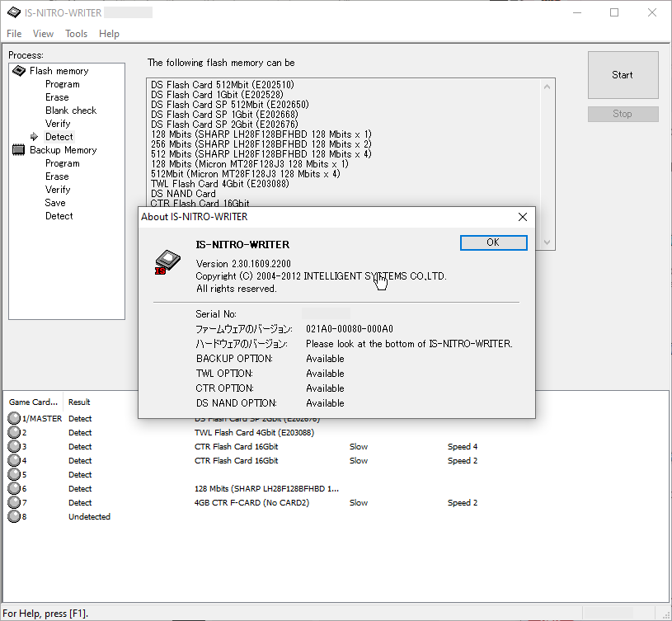672x621 pixels.
Task: Select Verify under Backup Memory
Action: pos(58,190)
